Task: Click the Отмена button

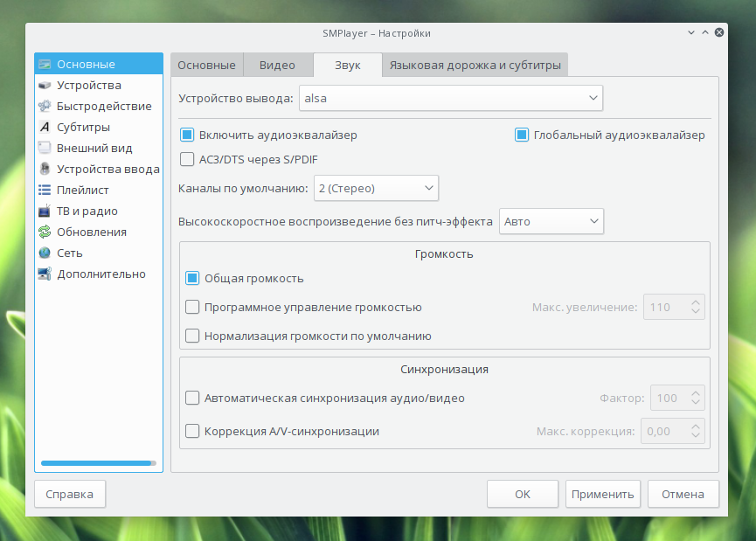Action: pos(683,494)
